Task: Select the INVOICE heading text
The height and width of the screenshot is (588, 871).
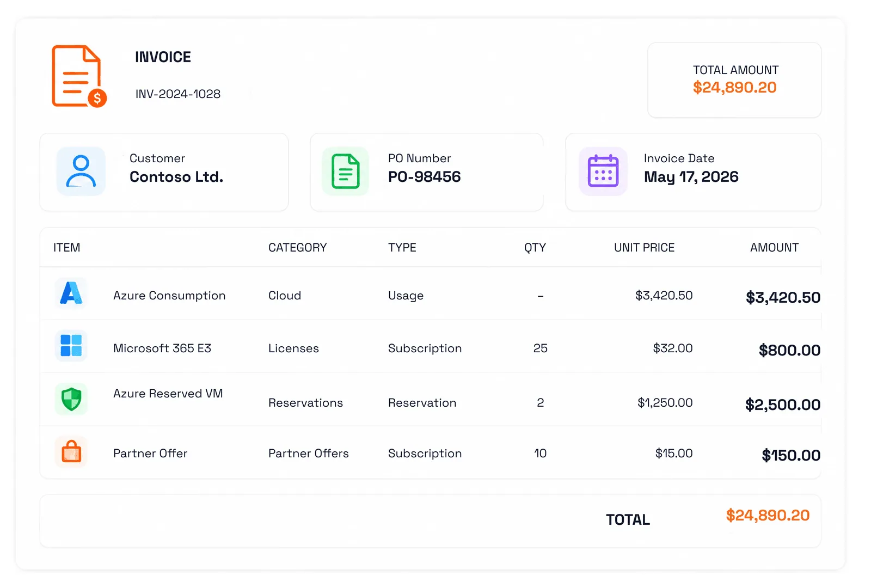Action: tap(163, 57)
